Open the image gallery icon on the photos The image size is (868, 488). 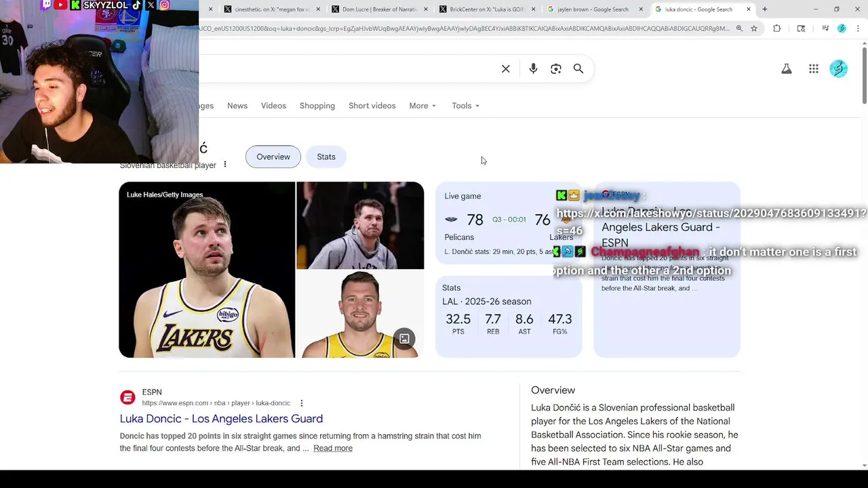click(404, 339)
